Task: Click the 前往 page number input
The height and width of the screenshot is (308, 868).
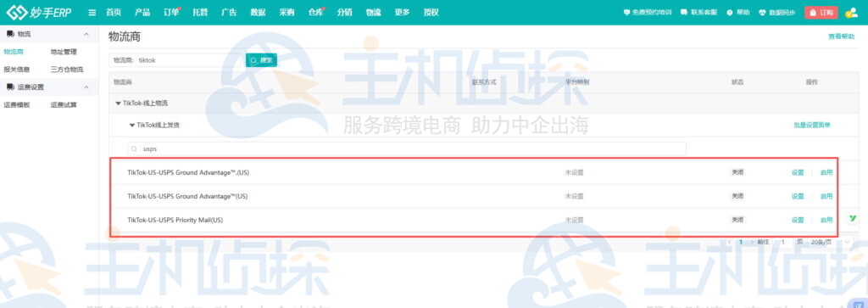Action: [x=783, y=242]
